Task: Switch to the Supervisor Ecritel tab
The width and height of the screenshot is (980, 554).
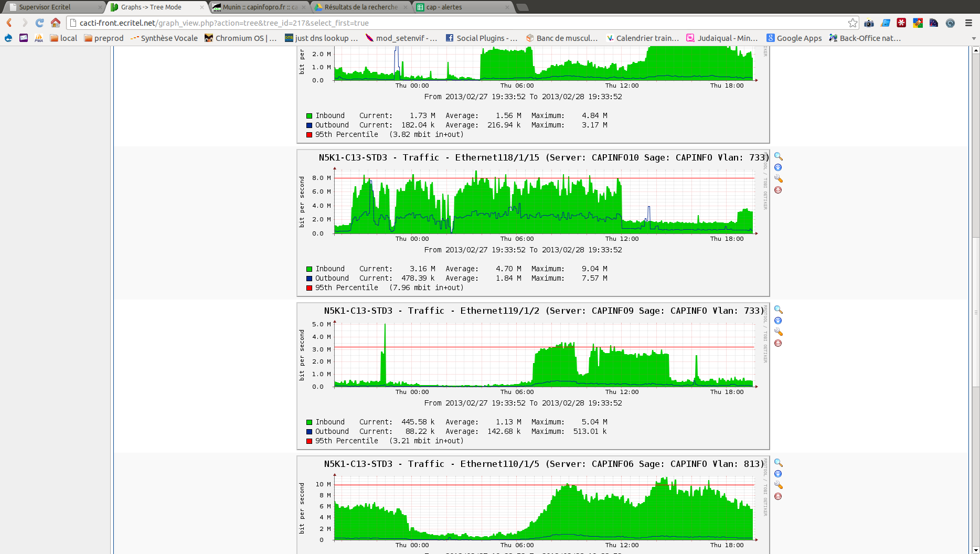Action: point(52,7)
